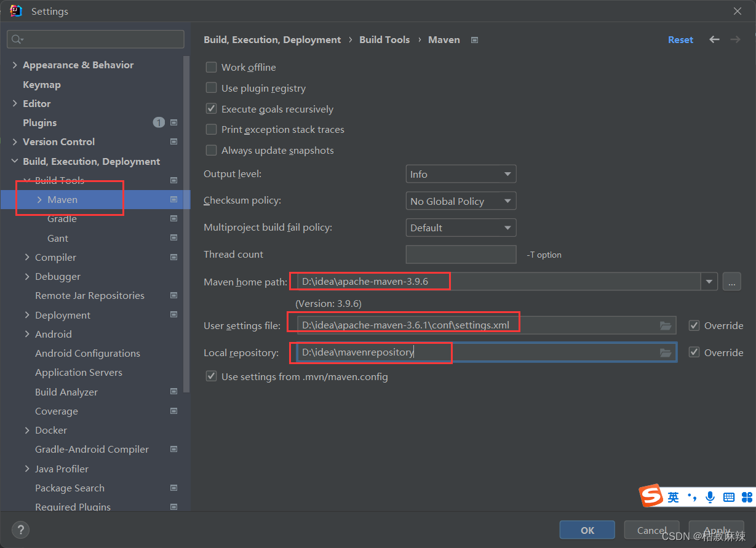
Task: Click project-level icon beside Required Plugins
Action: click(173, 507)
